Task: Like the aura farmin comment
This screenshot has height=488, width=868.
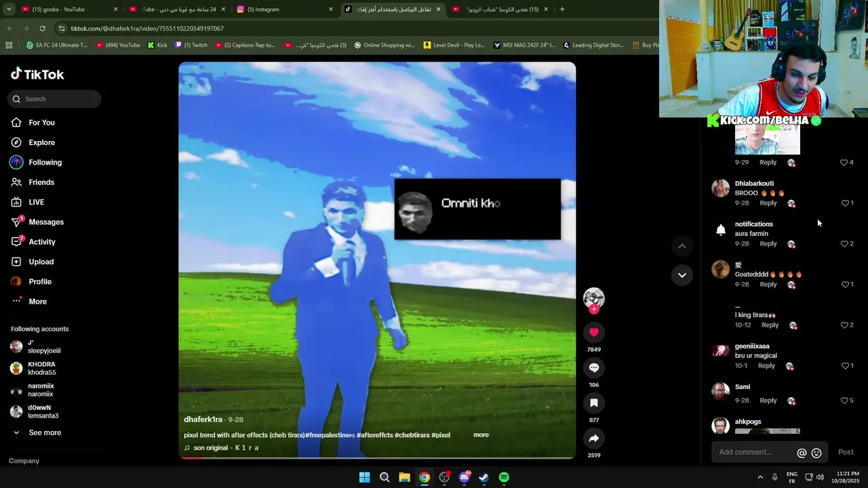Action: (844, 244)
